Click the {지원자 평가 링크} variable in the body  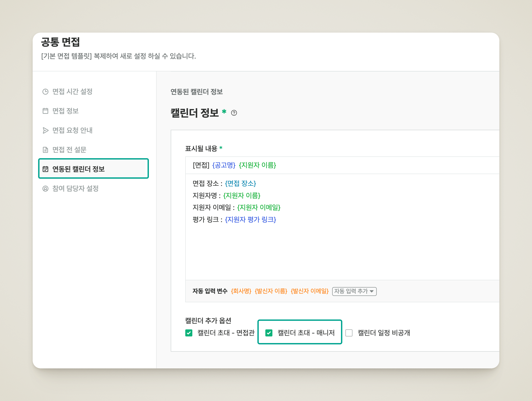(250, 219)
